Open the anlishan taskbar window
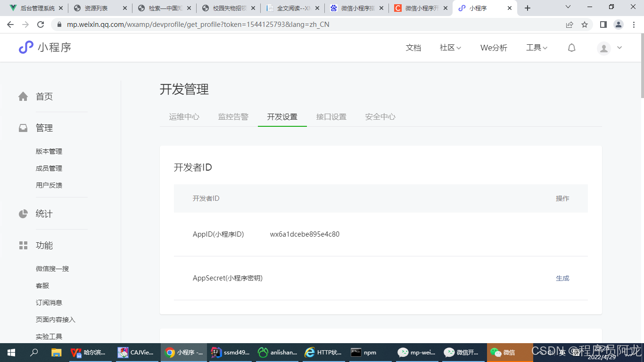Image resolution: width=644 pixels, height=362 pixels. (x=277, y=353)
